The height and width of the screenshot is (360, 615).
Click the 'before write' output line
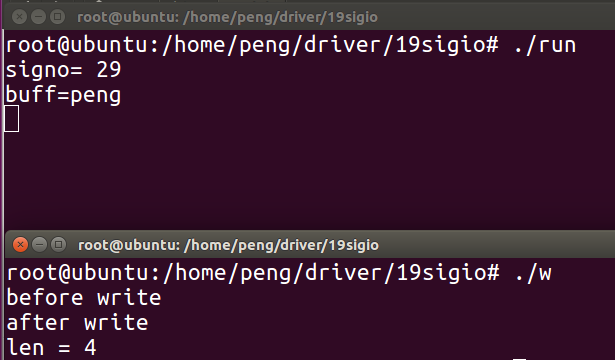[84, 298]
